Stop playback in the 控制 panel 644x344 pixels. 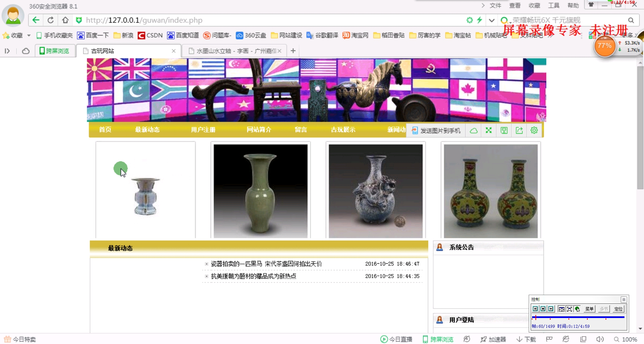click(x=543, y=309)
